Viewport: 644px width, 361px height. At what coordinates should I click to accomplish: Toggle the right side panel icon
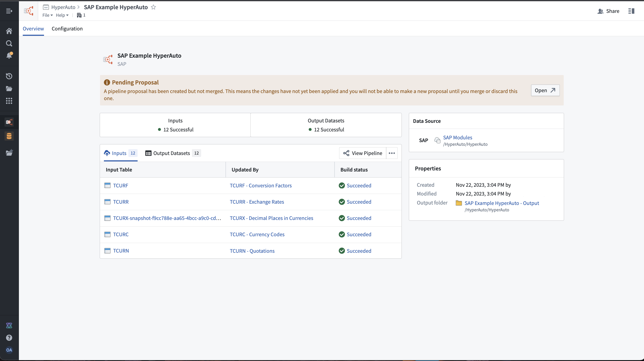click(631, 11)
